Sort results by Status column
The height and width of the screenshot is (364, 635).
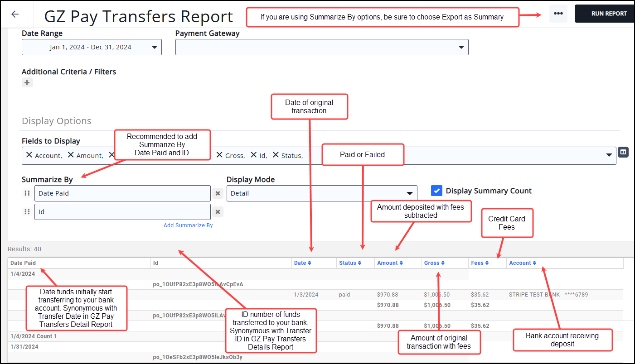click(350, 263)
